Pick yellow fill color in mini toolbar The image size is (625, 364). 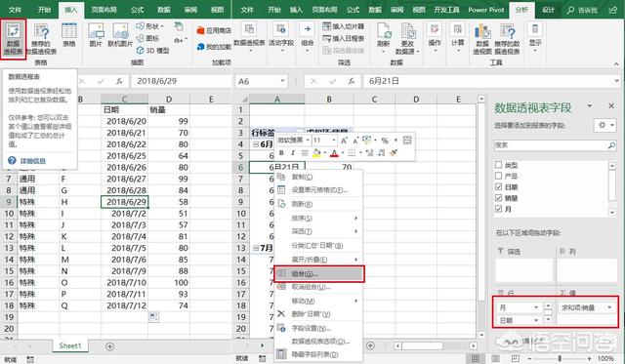316,153
